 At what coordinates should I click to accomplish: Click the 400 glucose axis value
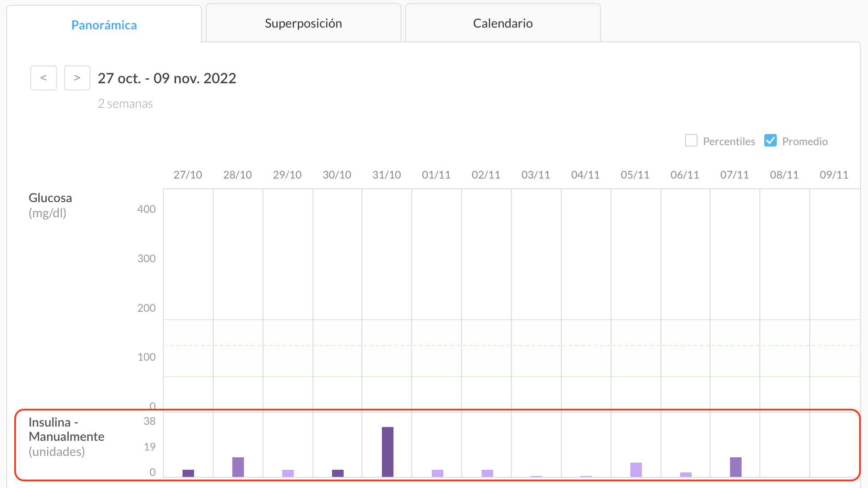click(146, 209)
